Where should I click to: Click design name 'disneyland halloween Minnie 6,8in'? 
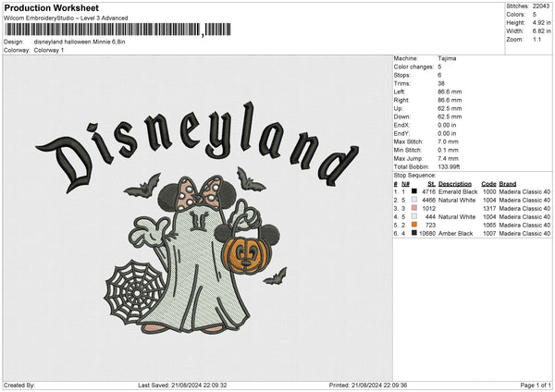[80, 42]
